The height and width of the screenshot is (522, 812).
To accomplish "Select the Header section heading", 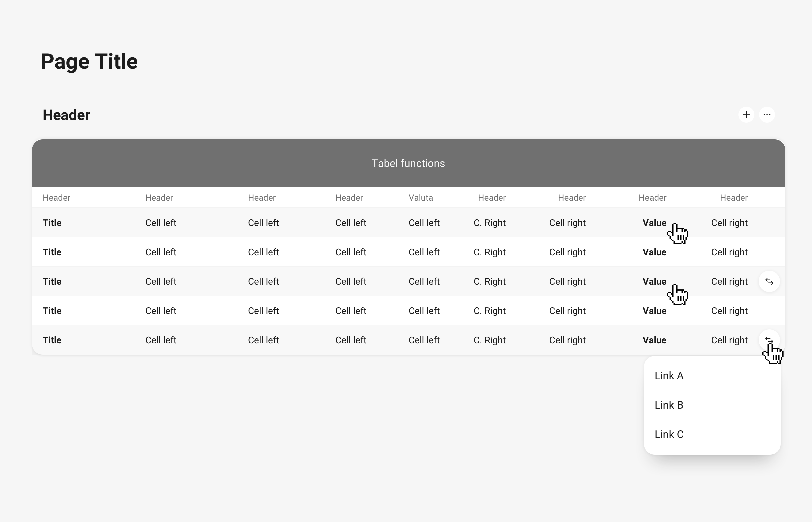I will [66, 115].
